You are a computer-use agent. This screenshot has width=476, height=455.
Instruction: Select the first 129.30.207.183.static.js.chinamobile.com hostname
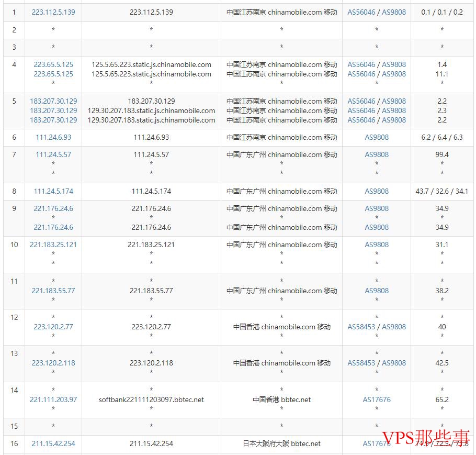click(x=151, y=110)
